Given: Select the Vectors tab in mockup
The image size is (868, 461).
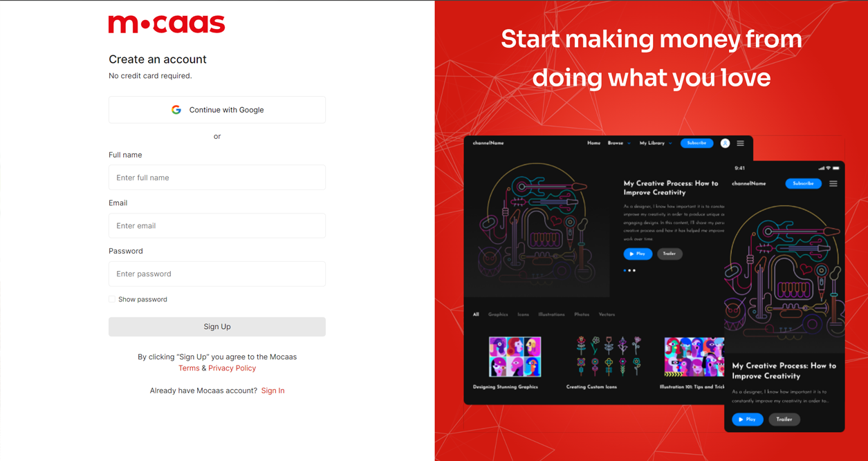Looking at the screenshot, I should point(607,314).
